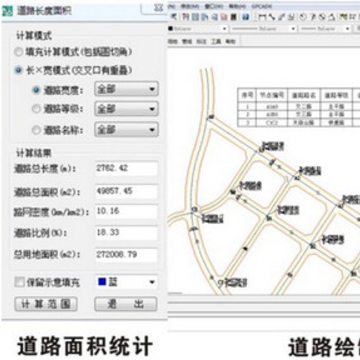Select the 填充计算模式 radio button

point(19,52)
